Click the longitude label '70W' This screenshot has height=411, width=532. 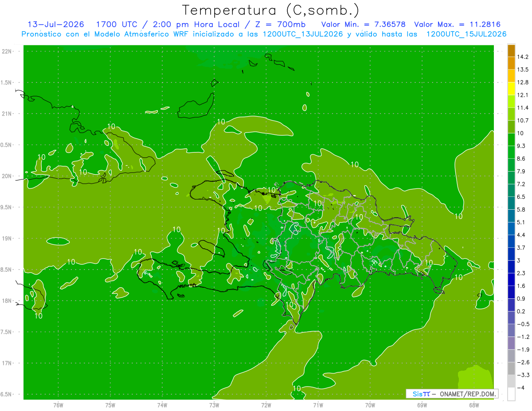point(370,405)
